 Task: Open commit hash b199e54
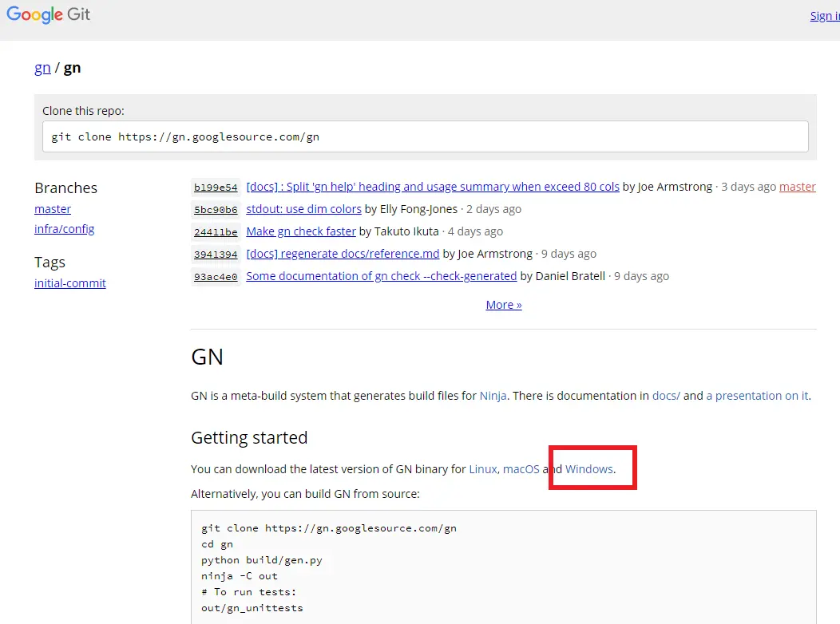click(216, 188)
